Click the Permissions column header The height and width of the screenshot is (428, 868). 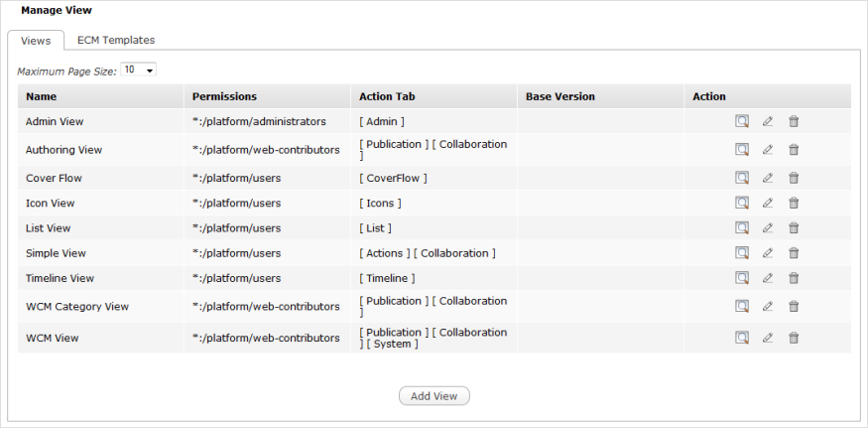point(224,96)
